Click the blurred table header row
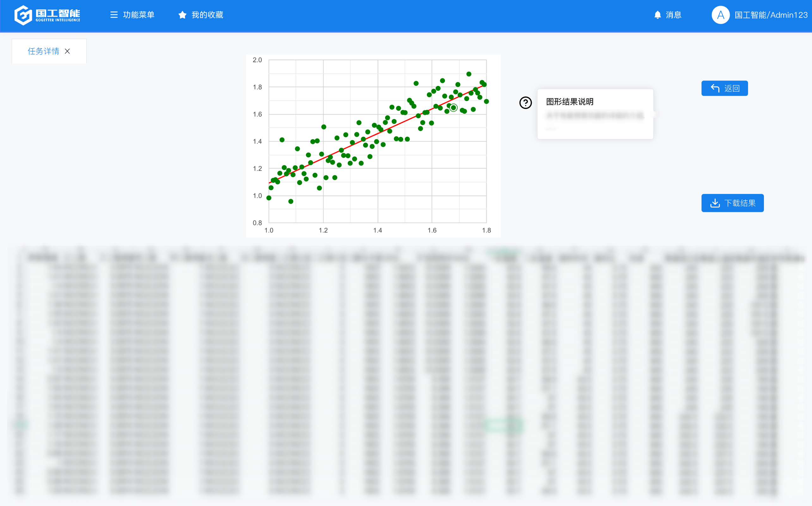 (402, 257)
